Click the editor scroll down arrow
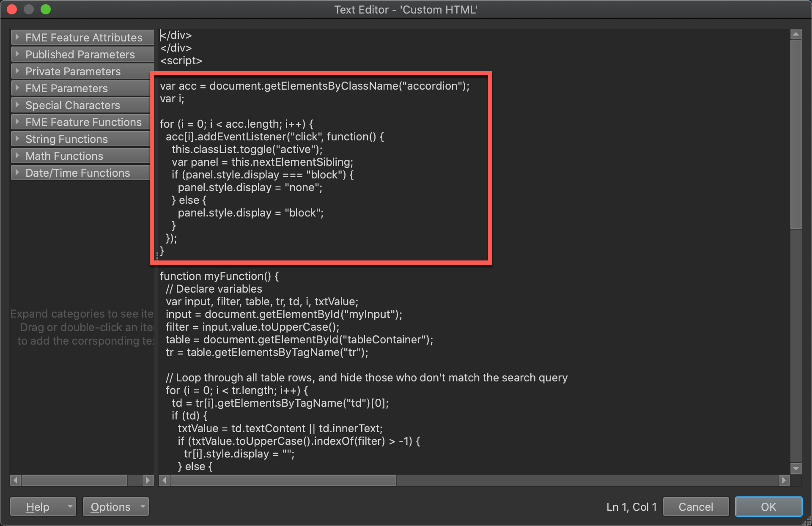 pyautogui.click(x=796, y=468)
